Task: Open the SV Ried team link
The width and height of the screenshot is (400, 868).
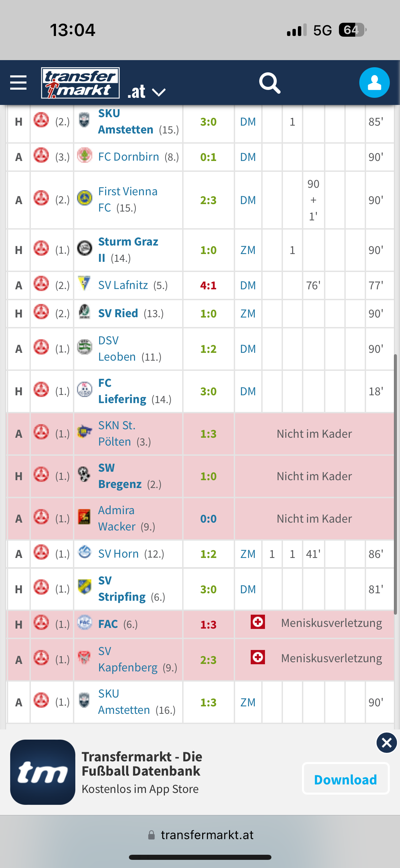Action: click(118, 313)
